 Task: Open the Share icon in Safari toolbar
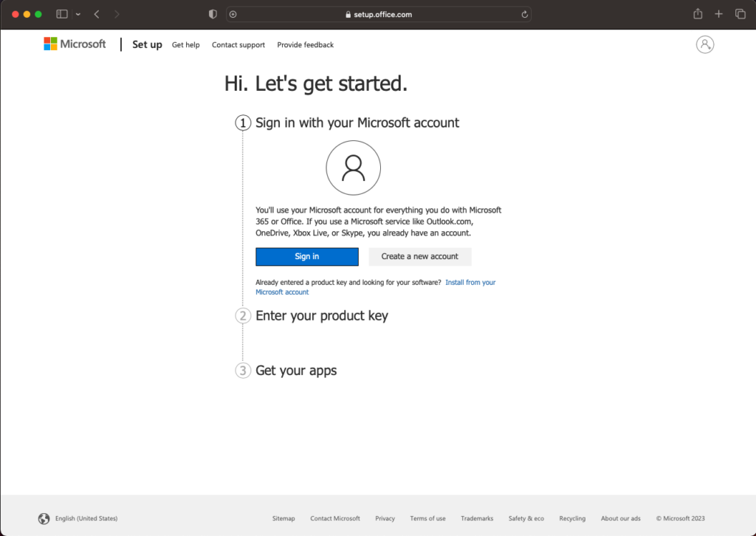tap(698, 13)
